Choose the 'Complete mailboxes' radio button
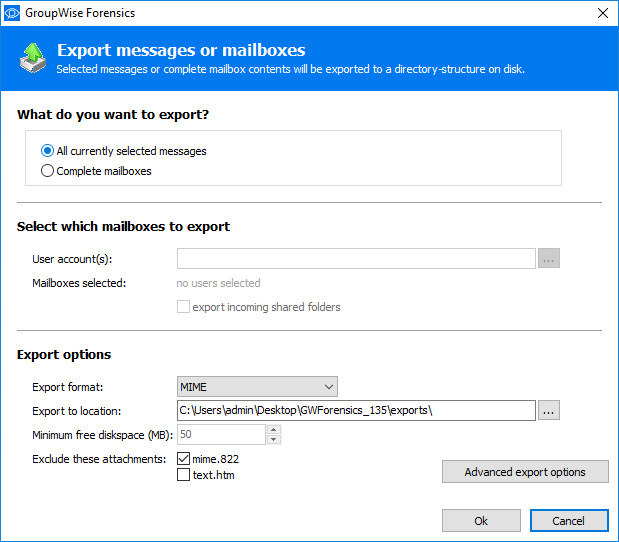Screen dimensions: 619x542 click(x=47, y=171)
